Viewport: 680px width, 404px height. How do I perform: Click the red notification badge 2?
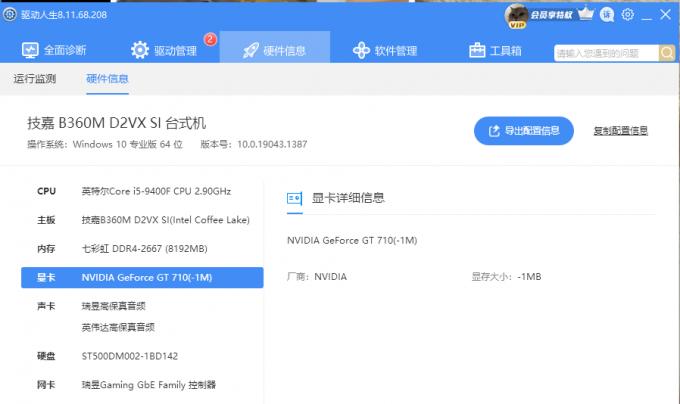tap(210, 39)
